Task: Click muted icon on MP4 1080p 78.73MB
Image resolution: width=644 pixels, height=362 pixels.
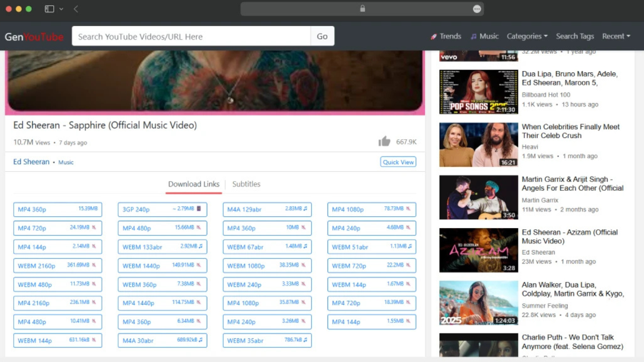Action: click(x=408, y=209)
